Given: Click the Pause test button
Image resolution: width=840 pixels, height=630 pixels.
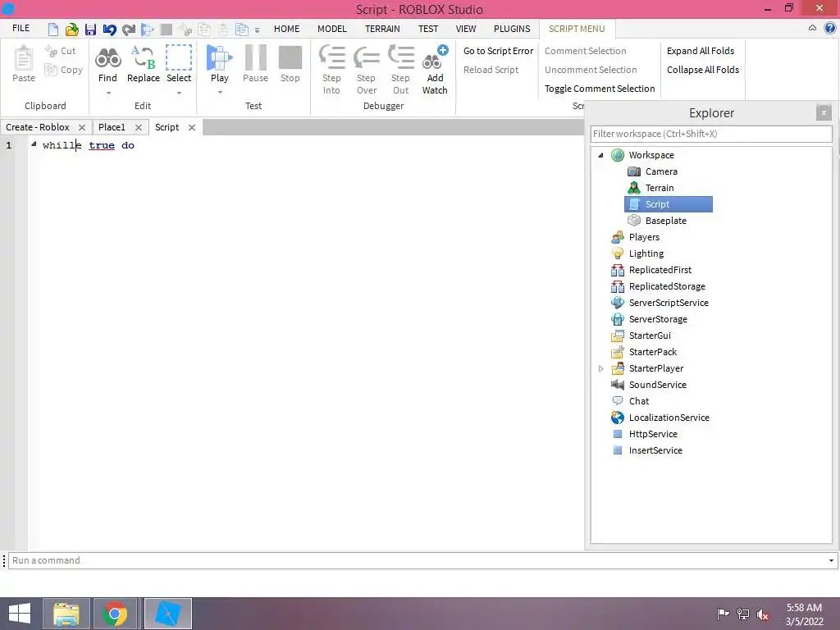Looking at the screenshot, I should tap(255, 64).
